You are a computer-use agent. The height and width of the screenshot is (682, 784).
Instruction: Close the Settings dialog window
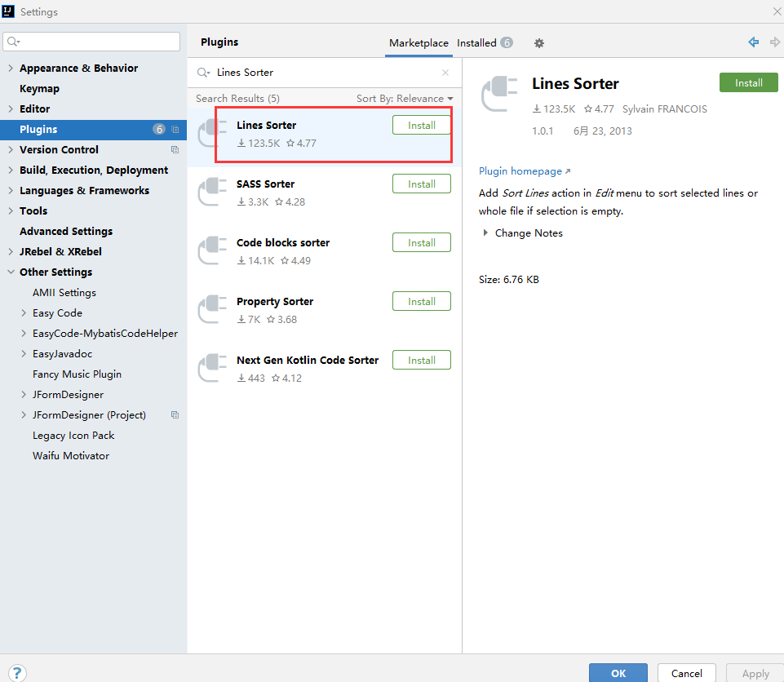pos(777,11)
